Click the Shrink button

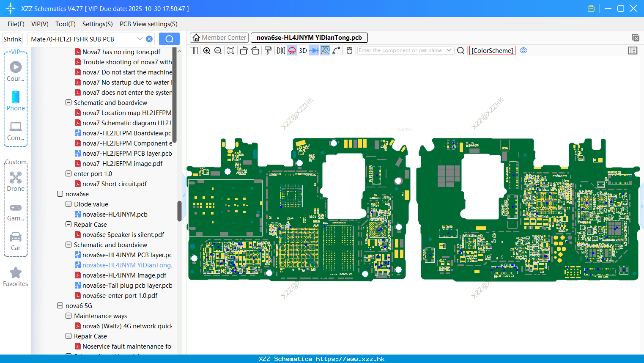tap(13, 39)
